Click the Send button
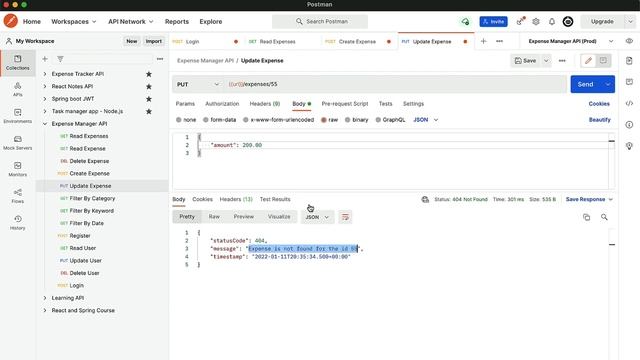This screenshot has height=360, width=640. [585, 84]
